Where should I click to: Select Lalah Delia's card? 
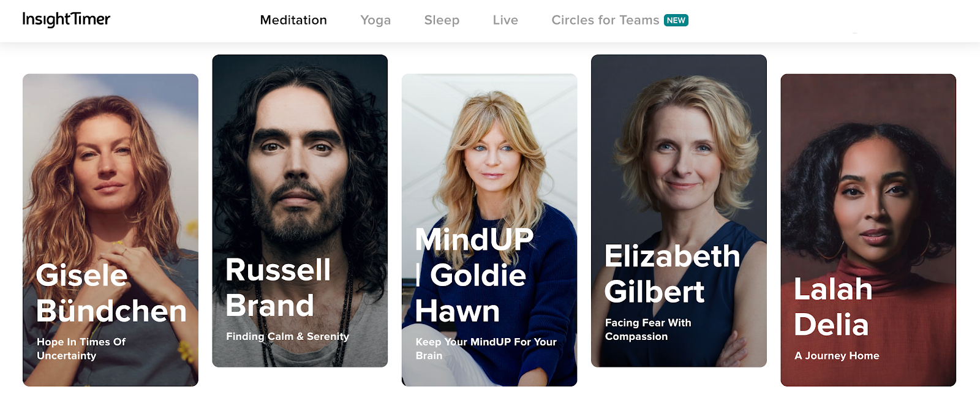click(x=868, y=230)
